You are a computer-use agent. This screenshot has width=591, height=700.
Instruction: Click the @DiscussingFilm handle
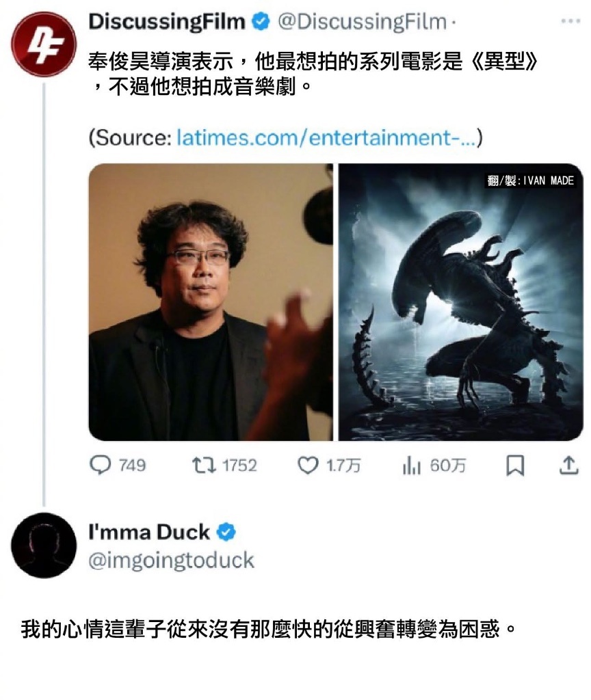(363, 21)
